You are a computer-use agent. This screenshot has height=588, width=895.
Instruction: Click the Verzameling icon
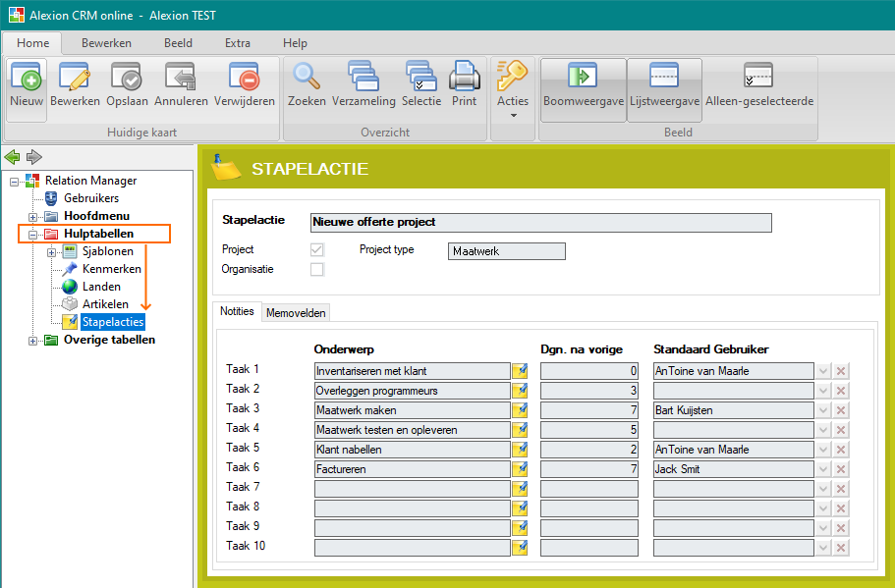364,77
